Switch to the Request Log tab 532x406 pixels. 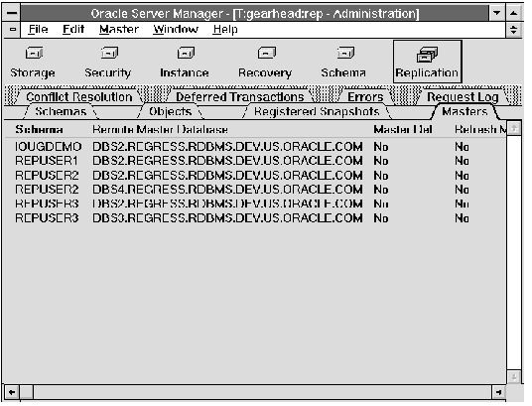point(463,97)
